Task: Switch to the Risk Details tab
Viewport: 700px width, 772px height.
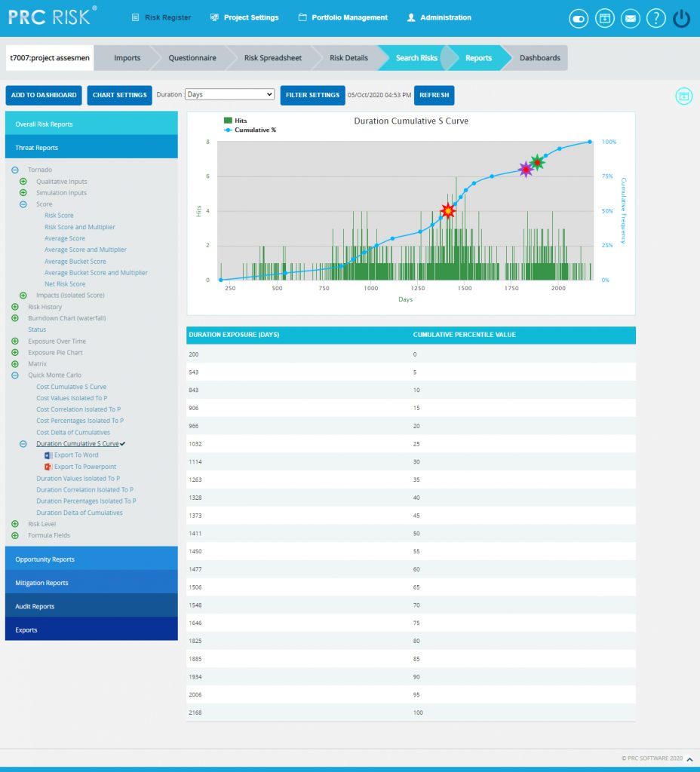Action: tap(348, 58)
